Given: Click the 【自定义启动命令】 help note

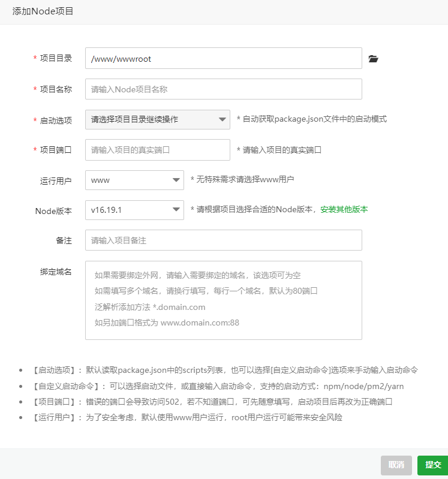Looking at the screenshot, I should [x=218, y=386].
